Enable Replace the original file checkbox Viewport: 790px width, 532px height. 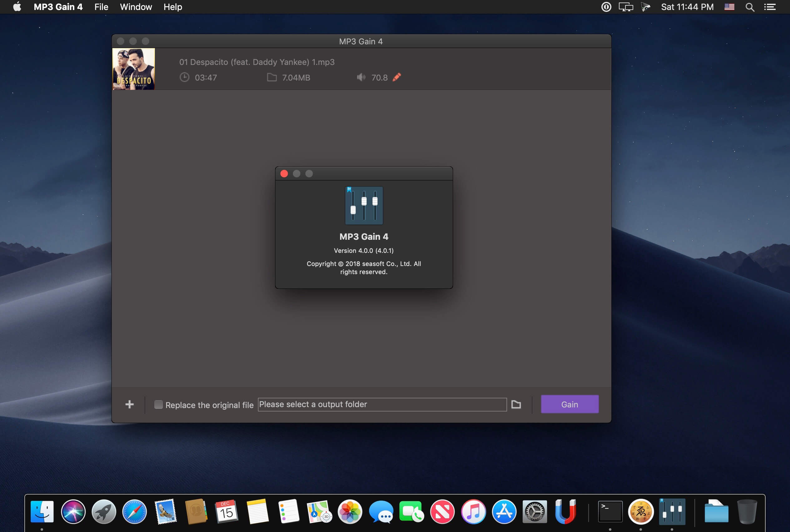159,404
